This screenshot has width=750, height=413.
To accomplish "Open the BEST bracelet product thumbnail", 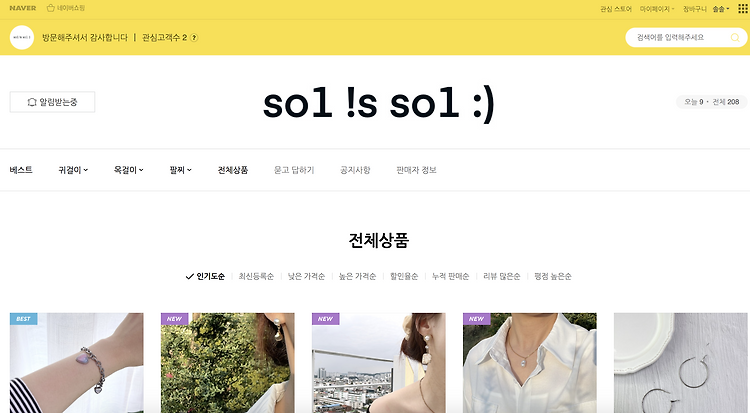I will pyautogui.click(x=77, y=363).
